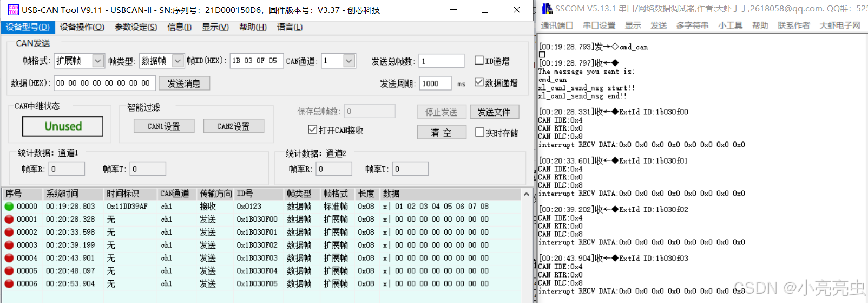Open the 设备操作(O) menu
The width and height of the screenshot is (868, 303).
82,27
